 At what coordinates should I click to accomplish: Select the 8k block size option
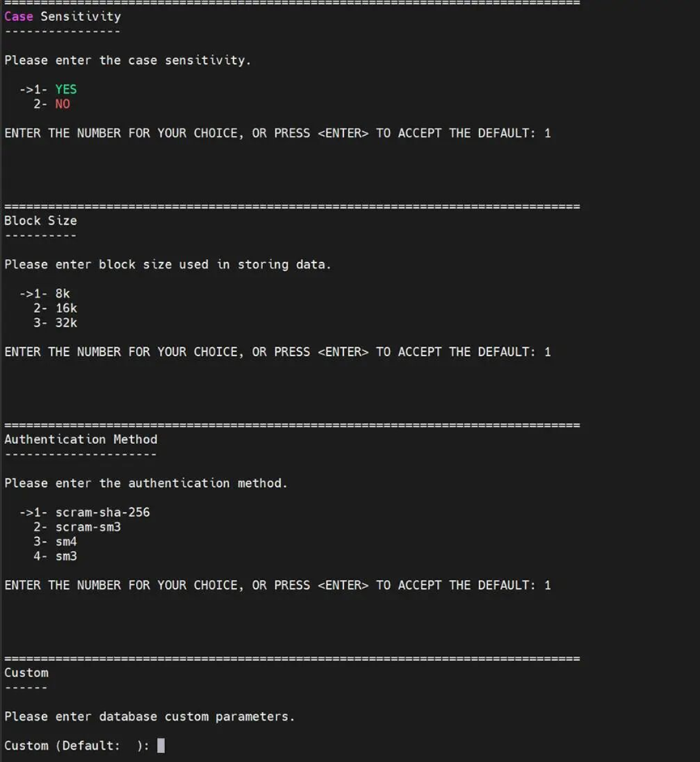point(62,294)
